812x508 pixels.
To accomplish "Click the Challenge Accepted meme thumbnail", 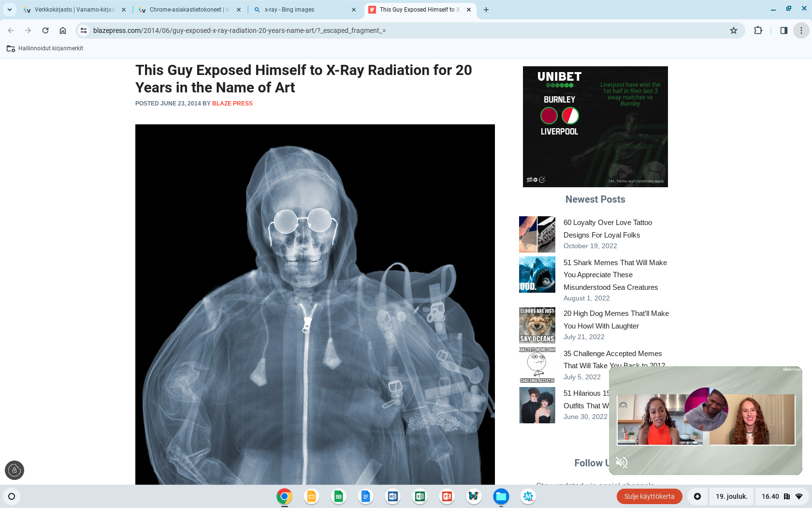I will click(x=537, y=365).
